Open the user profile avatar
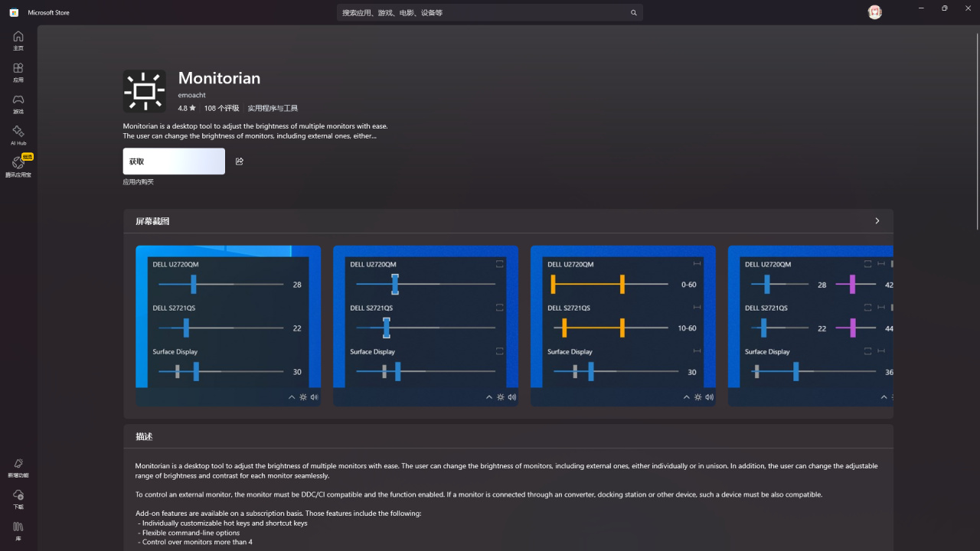The image size is (980, 551). (874, 12)
